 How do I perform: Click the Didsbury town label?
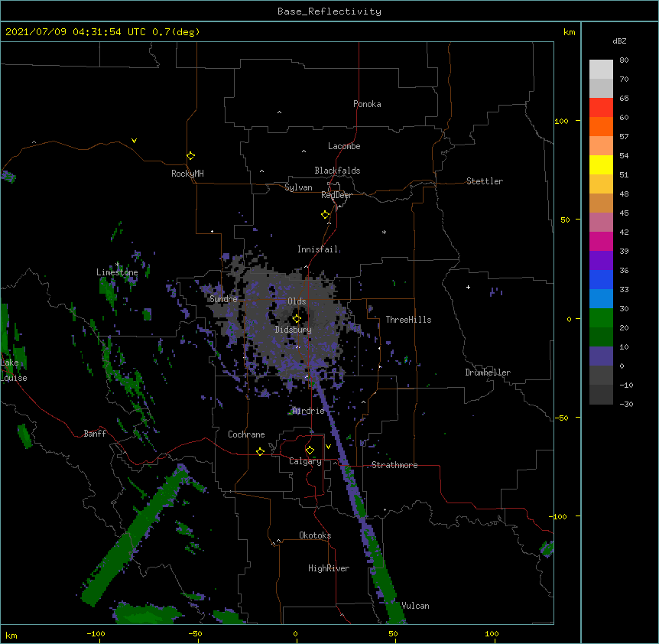click(x=294, y=330)
